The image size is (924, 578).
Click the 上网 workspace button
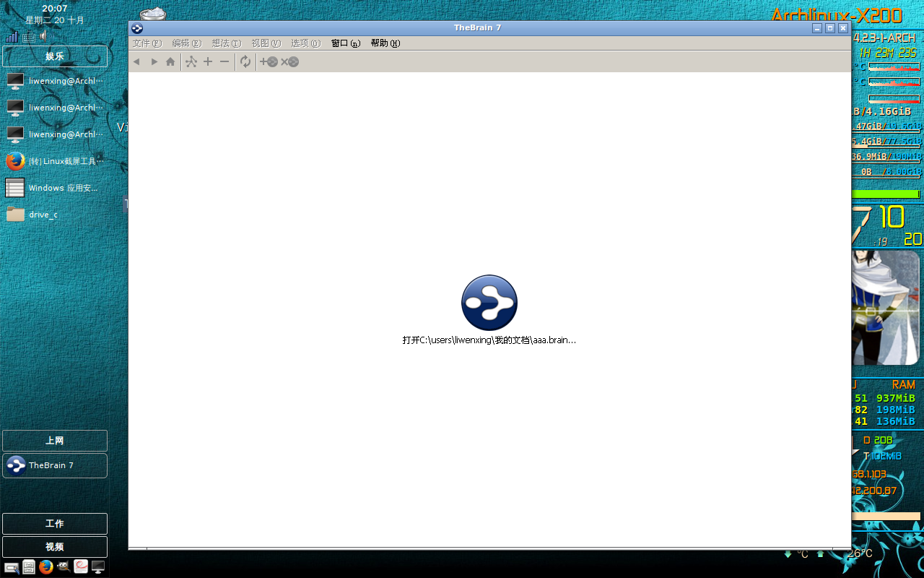55,441
